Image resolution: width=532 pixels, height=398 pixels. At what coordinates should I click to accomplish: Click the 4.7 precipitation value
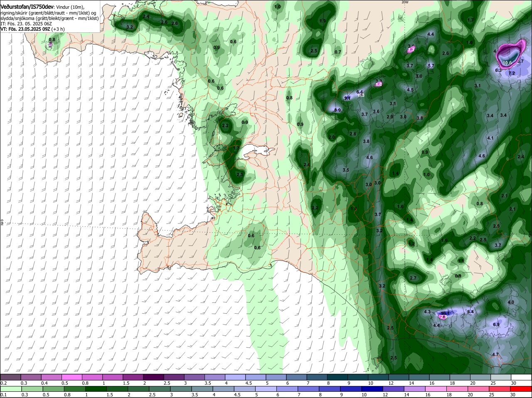495,354
